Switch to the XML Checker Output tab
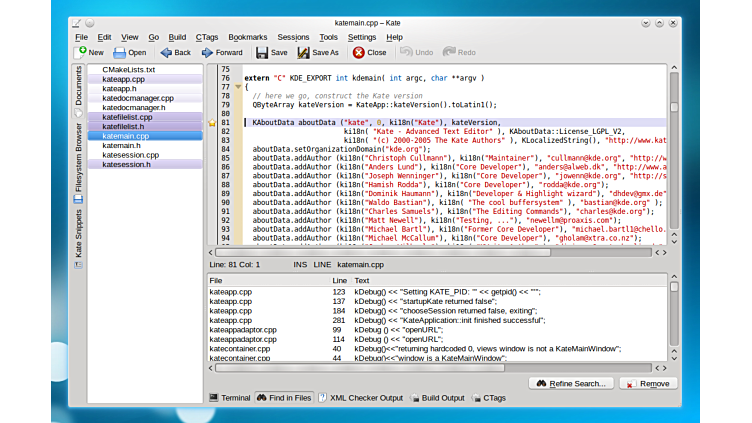Viewport: 752px width, 423px height. click(x=359, y=398)
